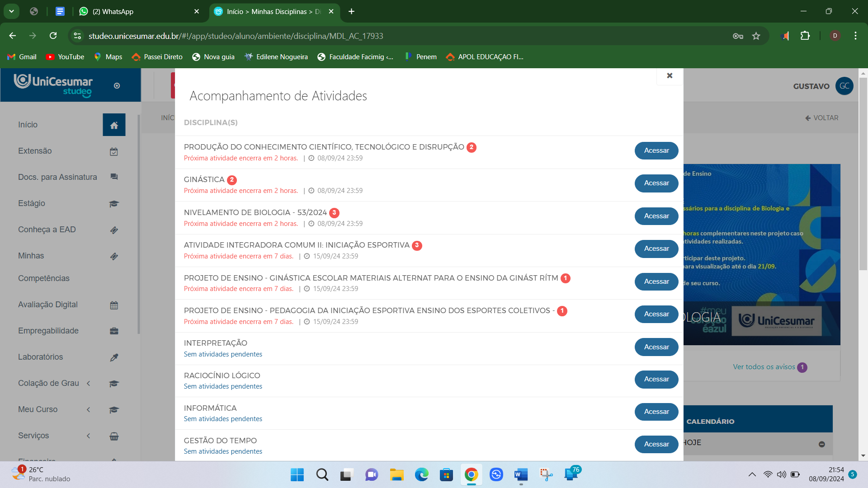
Task: Expand the Serviços submenu chevron
Action: [x=89, y=436]
